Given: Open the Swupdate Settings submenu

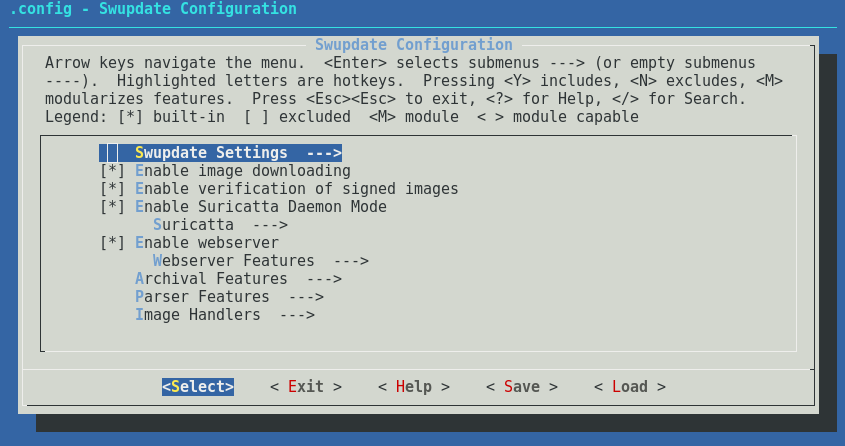Looking at the screenshot, I should pyautogui.click(x=220, y=153).
